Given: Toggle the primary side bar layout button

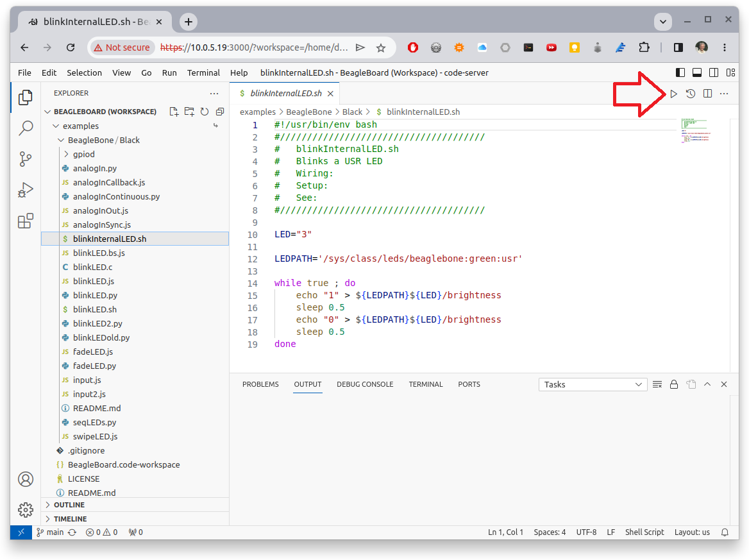Looking at the screenshot, I should point(680,72).
